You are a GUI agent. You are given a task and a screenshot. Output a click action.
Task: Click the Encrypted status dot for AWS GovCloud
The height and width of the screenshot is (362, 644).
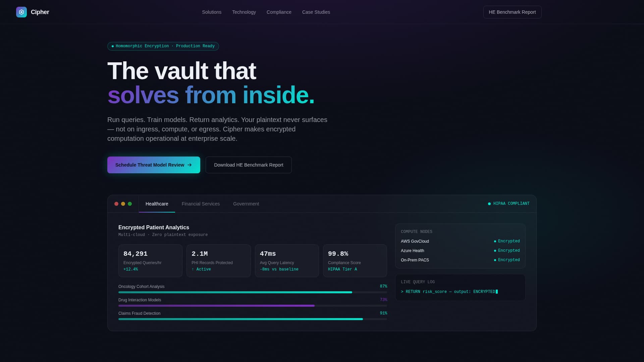(494, 241)
